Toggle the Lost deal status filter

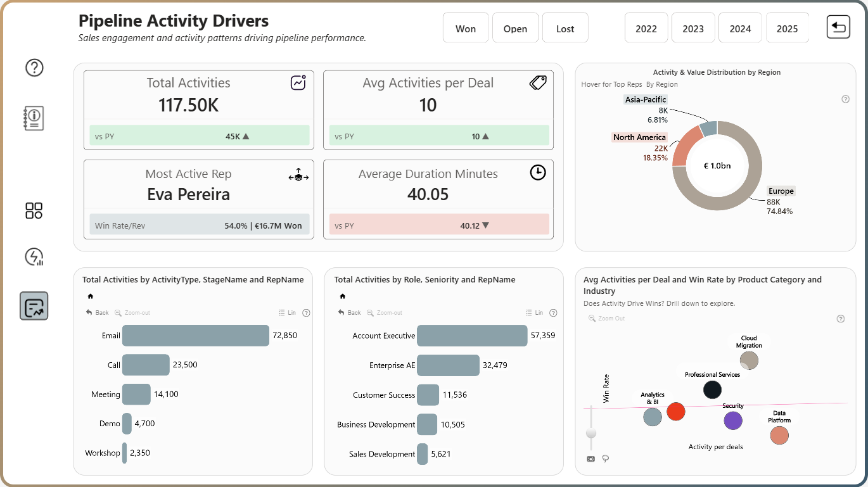[x=565, y=28]
